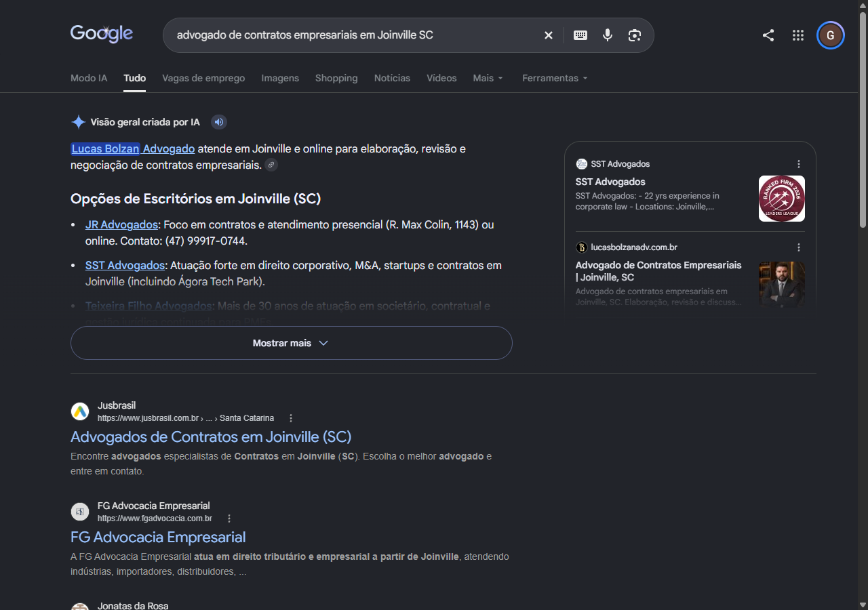Open options menu for the SST Advogados card

[799, 164]
